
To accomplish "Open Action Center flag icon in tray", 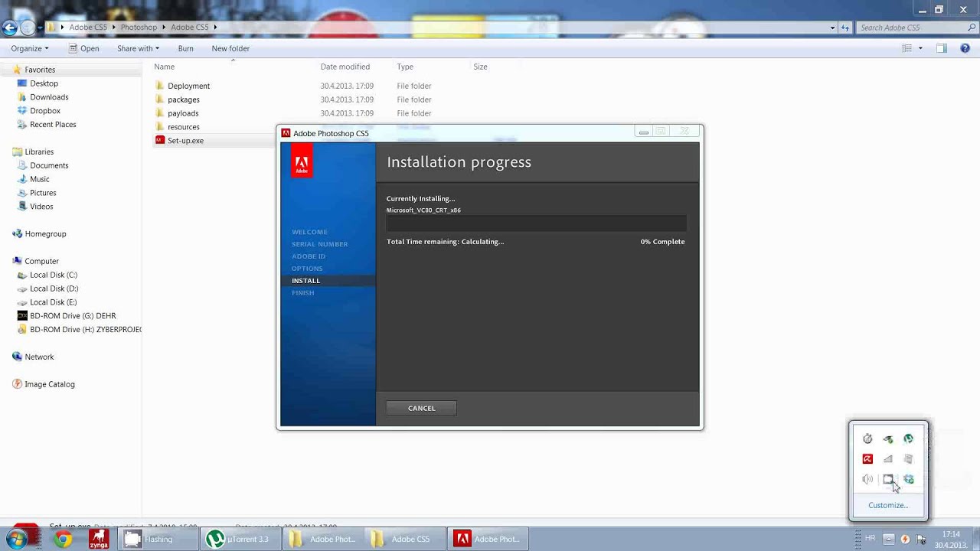I will click(921, 539).
